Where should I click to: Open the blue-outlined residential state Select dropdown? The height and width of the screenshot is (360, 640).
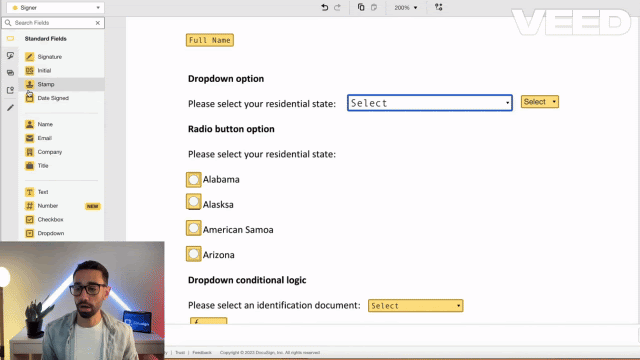[x=430, y=103]
